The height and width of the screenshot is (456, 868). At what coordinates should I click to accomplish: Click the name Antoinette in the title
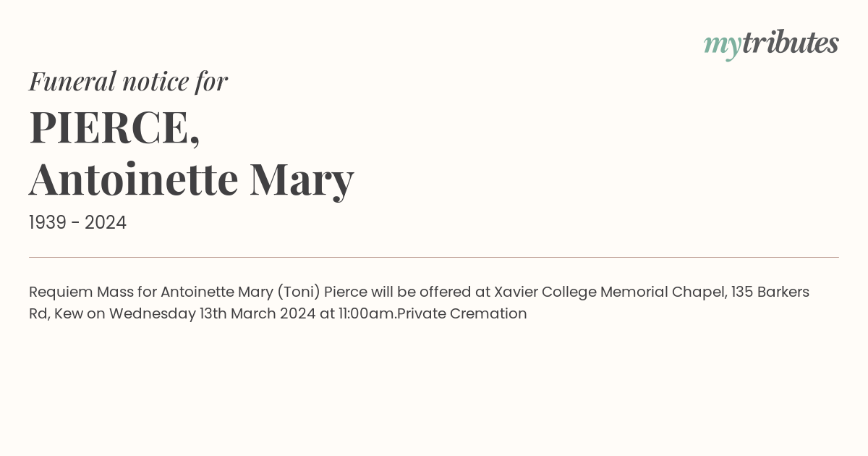click(134, 179)
